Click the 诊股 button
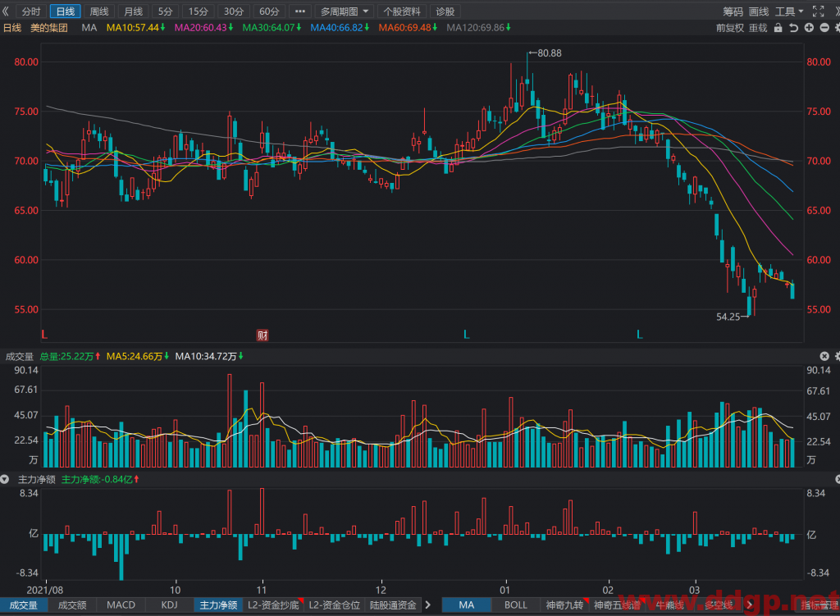The width and height of the screenshot is (840, 616). click(445, 11)
